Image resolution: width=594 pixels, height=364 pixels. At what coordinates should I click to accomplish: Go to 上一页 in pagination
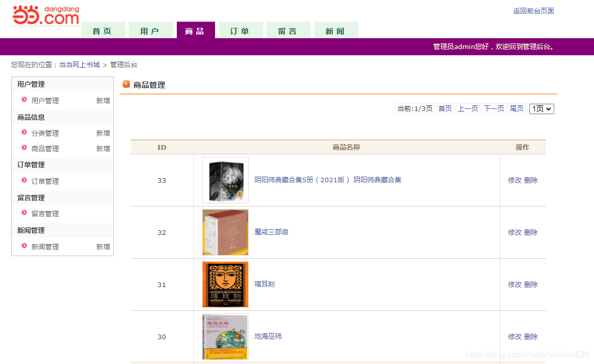468,108
